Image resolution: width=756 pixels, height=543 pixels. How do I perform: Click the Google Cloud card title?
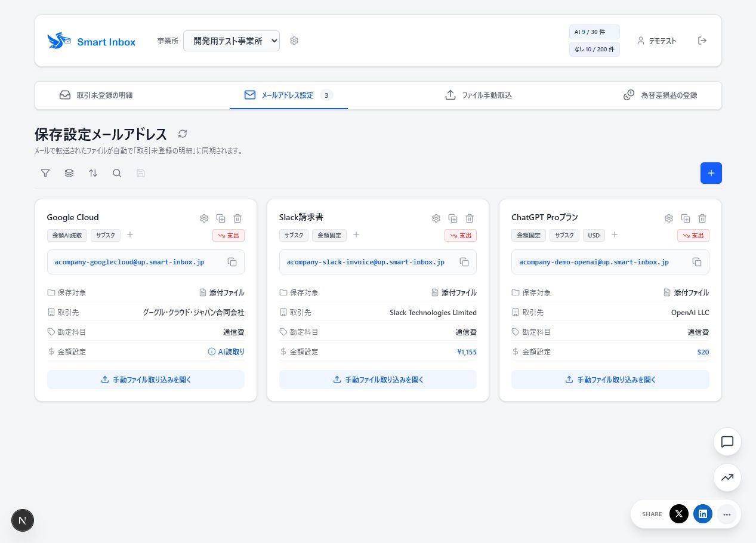pyautogui.click(x=73, y=217)
